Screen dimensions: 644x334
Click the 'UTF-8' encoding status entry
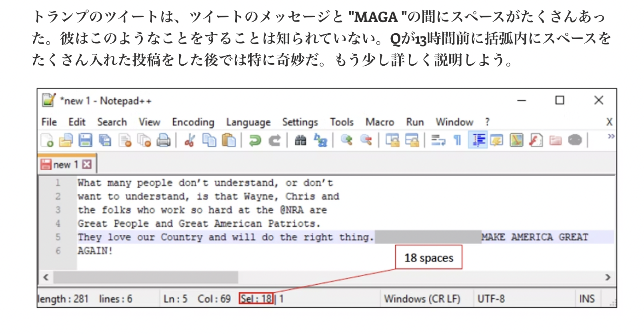(491, 299)
